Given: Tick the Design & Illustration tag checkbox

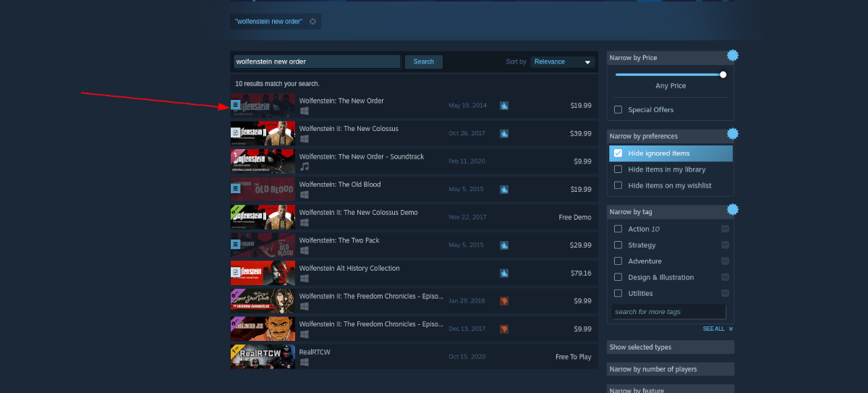Looking at the screenshot, I should tap(618, 277).
